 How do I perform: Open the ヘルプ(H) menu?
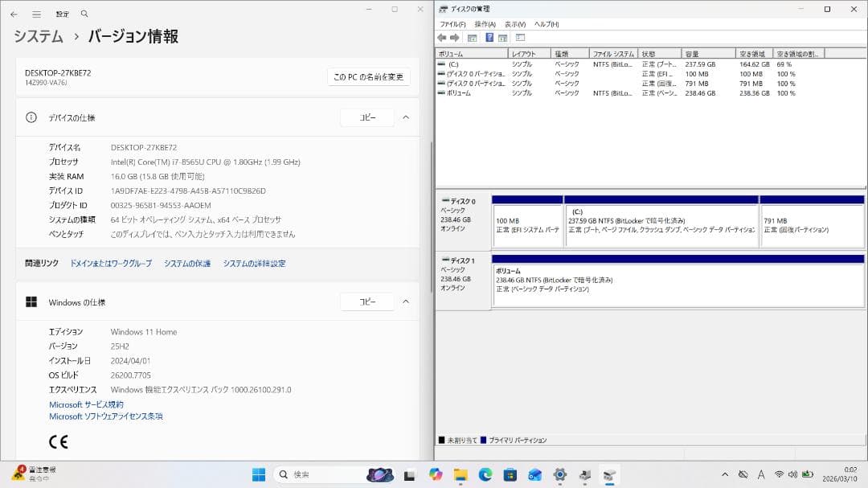tap(547, 24)
